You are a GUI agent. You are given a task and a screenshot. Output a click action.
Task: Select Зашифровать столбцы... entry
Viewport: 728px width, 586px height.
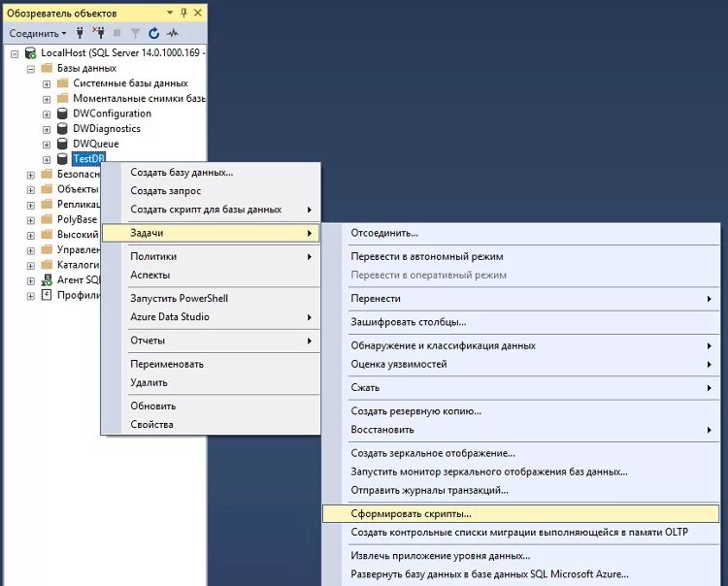pos(520,322)
